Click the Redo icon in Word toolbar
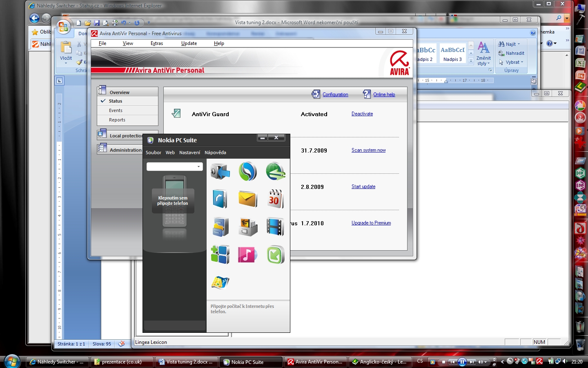Screen dimensions: 588x368 pos(137,23)
